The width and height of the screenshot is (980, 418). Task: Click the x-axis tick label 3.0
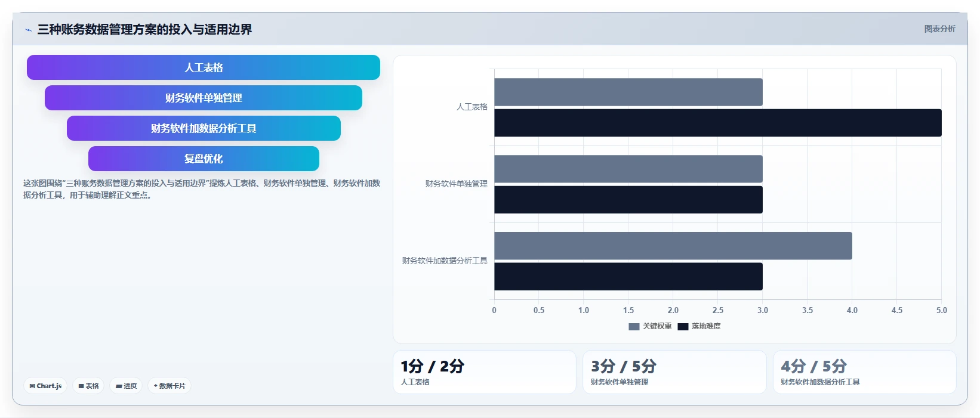coord(763,310)
